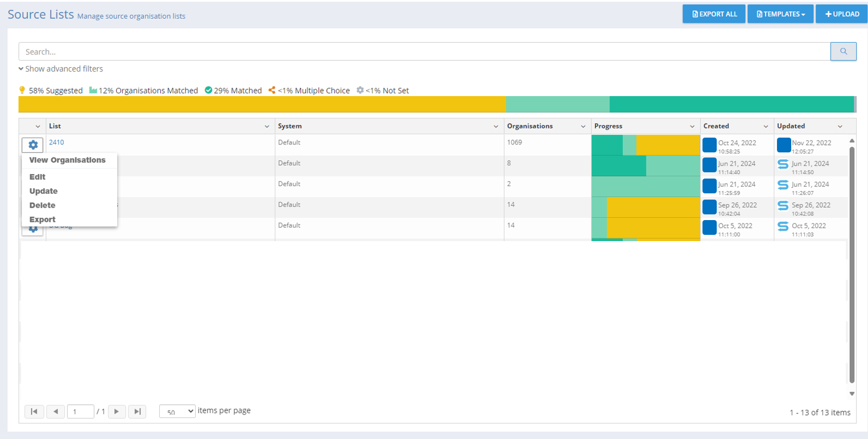Screen dimensions: 868x439
Task: Open the Templates dropdown
Action: pyautogui.click(x=780, y=14)
